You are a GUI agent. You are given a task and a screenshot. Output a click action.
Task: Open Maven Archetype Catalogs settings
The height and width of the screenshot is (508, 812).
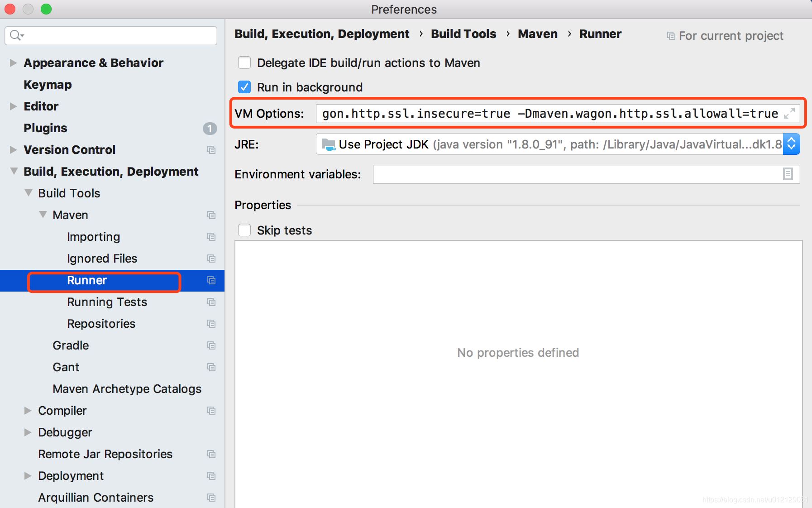pos(127,389)
